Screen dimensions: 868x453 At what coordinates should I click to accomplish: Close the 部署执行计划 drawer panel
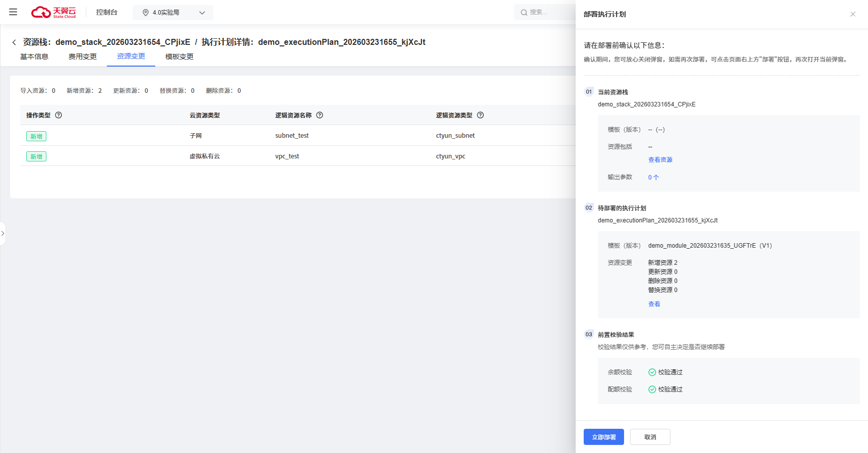pyautogui.click(x=853, y=14)
